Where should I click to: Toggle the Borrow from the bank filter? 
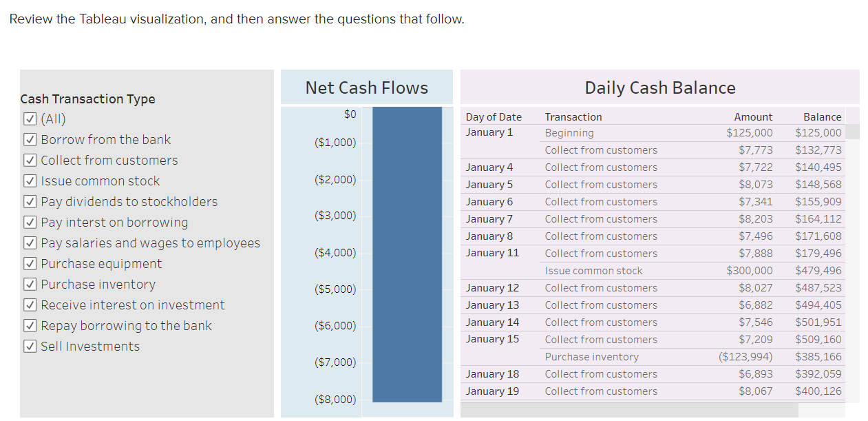click(30, 139)
